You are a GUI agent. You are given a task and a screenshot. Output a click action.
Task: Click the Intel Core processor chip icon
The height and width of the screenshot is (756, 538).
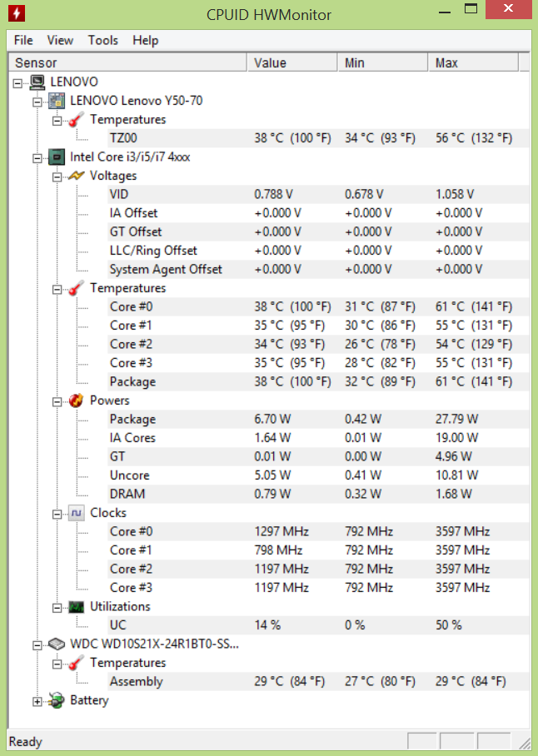pos(57,157)
